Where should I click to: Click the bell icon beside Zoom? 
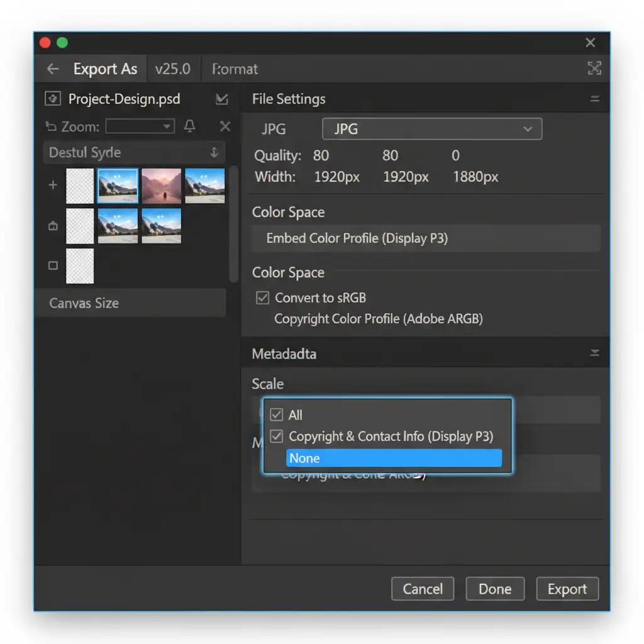(x=189, y=126)
